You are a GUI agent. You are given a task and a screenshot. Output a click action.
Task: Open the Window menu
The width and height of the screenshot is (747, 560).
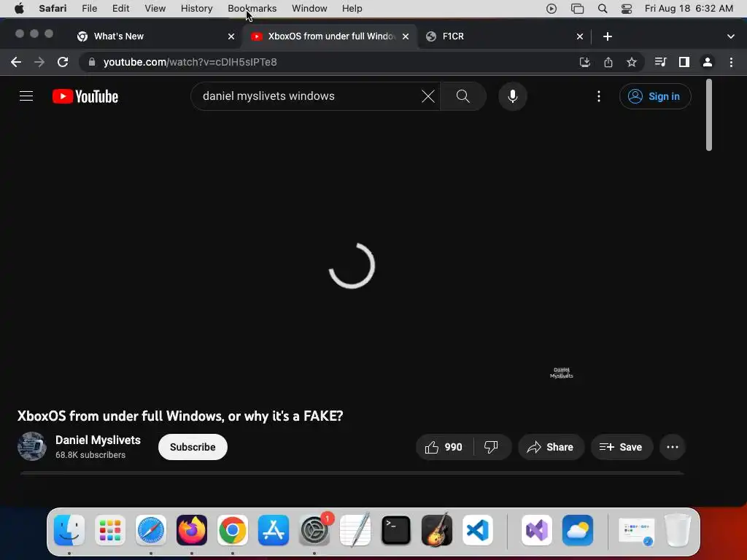click(x=309, y=9)
